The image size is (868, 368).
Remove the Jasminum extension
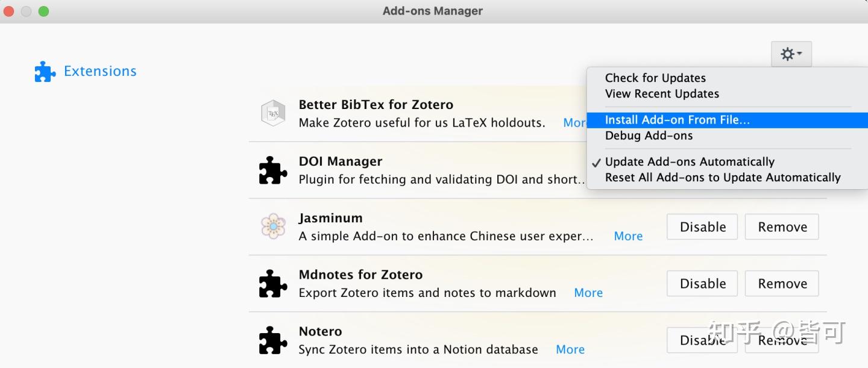(x=782, y=227)
